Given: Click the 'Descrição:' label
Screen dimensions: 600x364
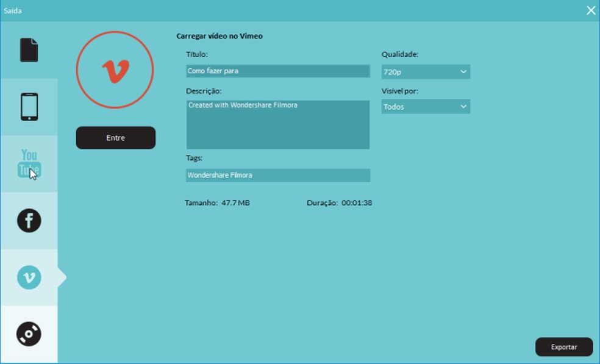Looking at the screenshot, I should coord(204,91).
